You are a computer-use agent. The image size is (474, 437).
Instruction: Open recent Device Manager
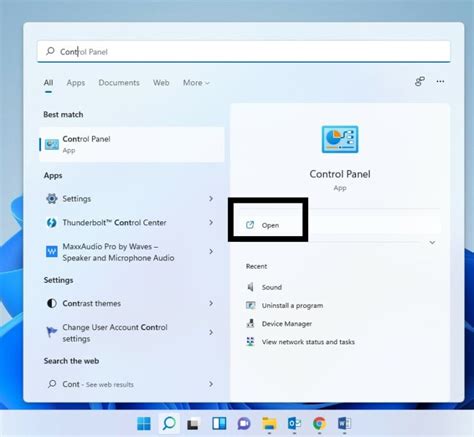click(287, 324)
